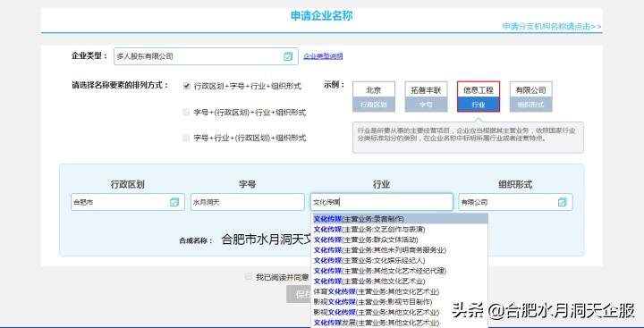This screenshot has width=644, height=328.
Task: Choose suggestion 体育文化传媒(主营业务:其他文化艺术业)
Action: pos(399,292)
